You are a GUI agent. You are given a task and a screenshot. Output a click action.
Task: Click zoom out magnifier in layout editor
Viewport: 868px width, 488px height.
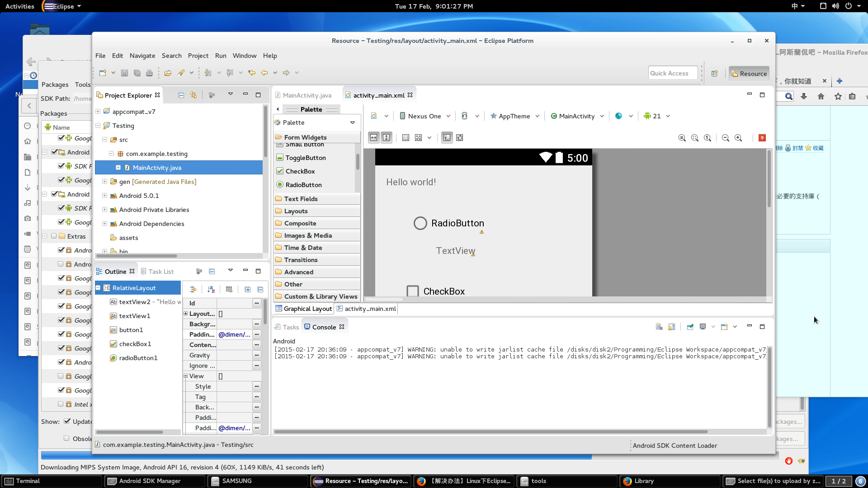coord(726,138)
